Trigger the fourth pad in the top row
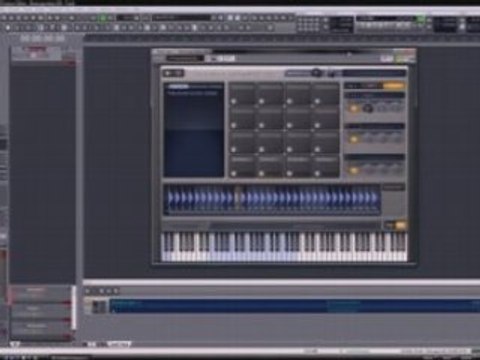Viewport: 480px width, 360px height. coord(326,94)
